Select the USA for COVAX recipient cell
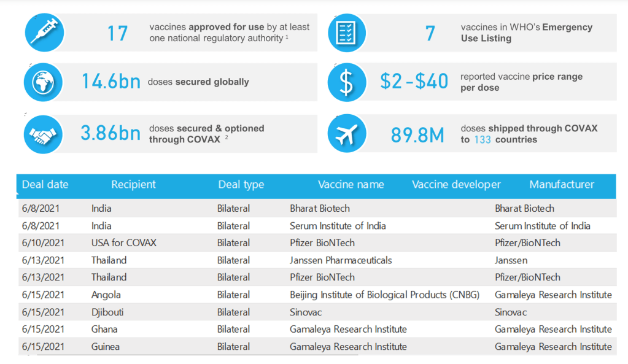The width and height of the screenshot is (628, 364). (x=123, y=243)
